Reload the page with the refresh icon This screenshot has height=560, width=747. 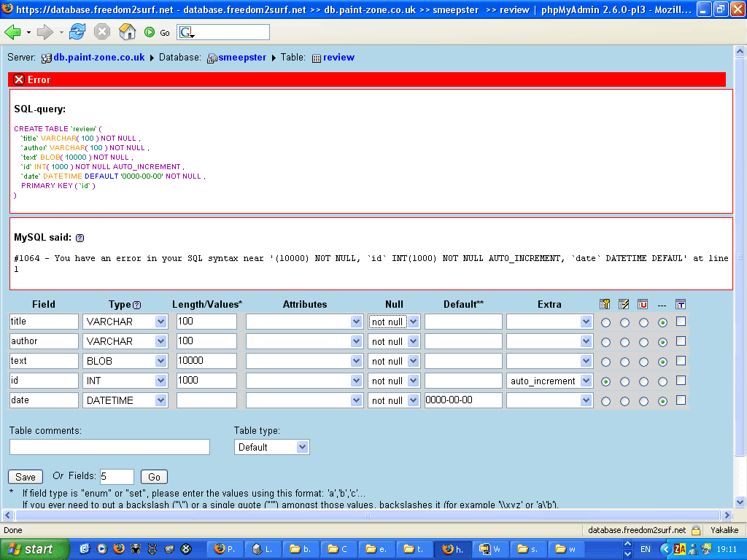pyautogui.click(x=77, y=32)
